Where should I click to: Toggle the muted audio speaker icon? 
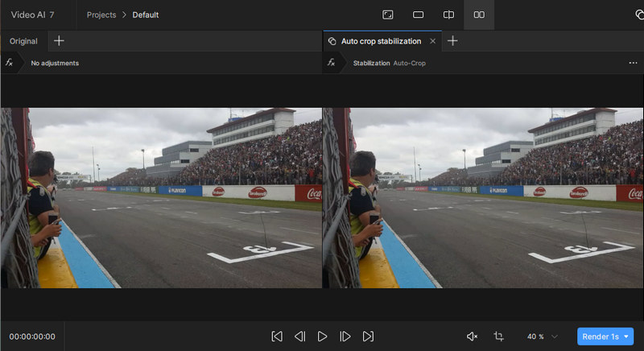click(x=472, y=337)
